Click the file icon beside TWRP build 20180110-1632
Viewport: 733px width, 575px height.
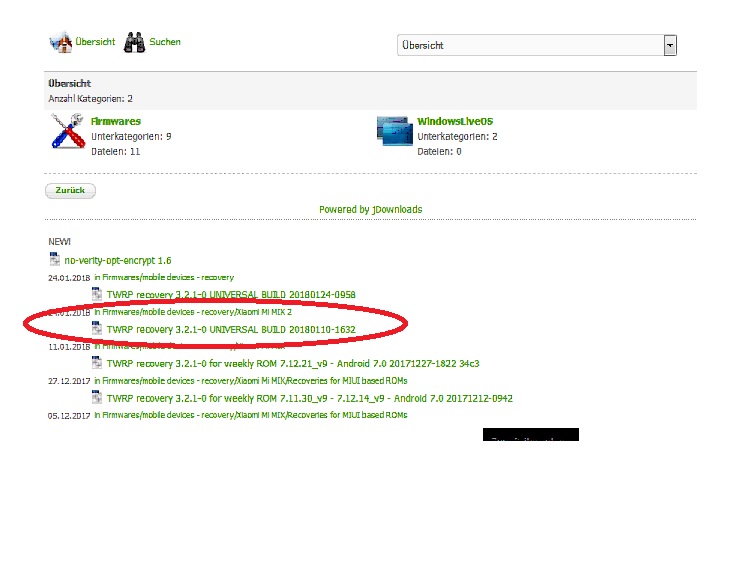pos(97,328)
